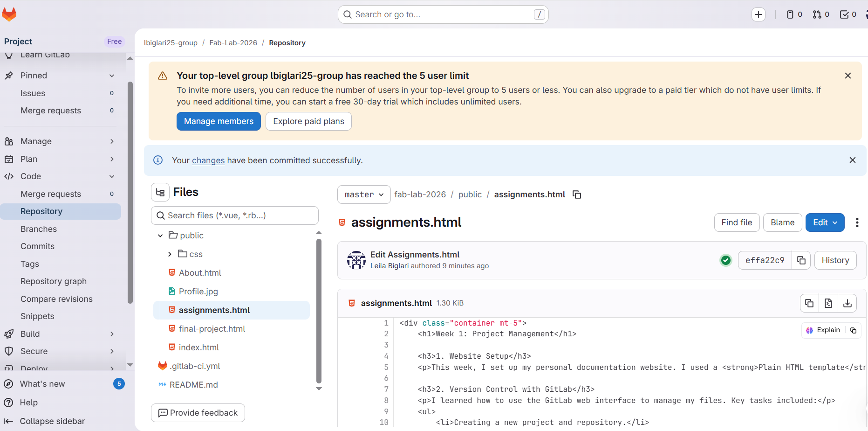Click Explore paid plans
Viewport: 868px width, 431px height.
(x=308, y=121)
